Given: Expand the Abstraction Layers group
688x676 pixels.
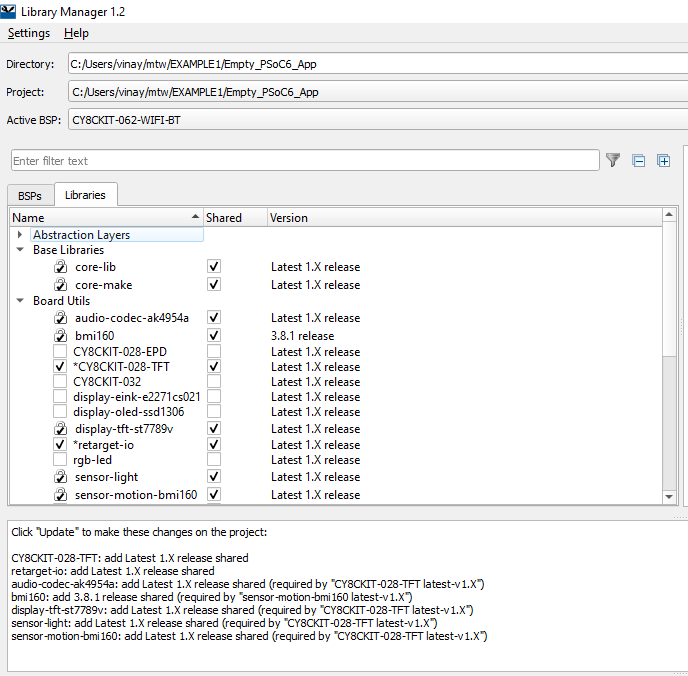Looking at the screenshot, I should pyautogui.click(x=20, y=235).
